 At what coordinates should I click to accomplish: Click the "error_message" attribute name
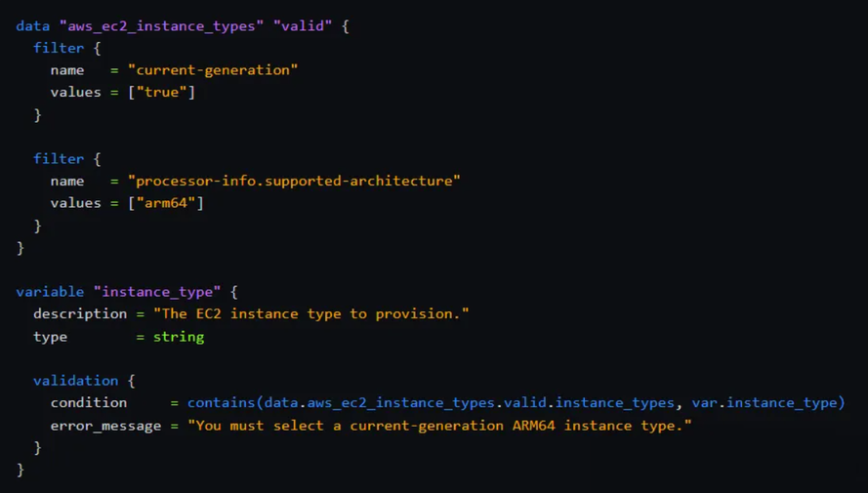pyautogui.click(x=105, y=426)
